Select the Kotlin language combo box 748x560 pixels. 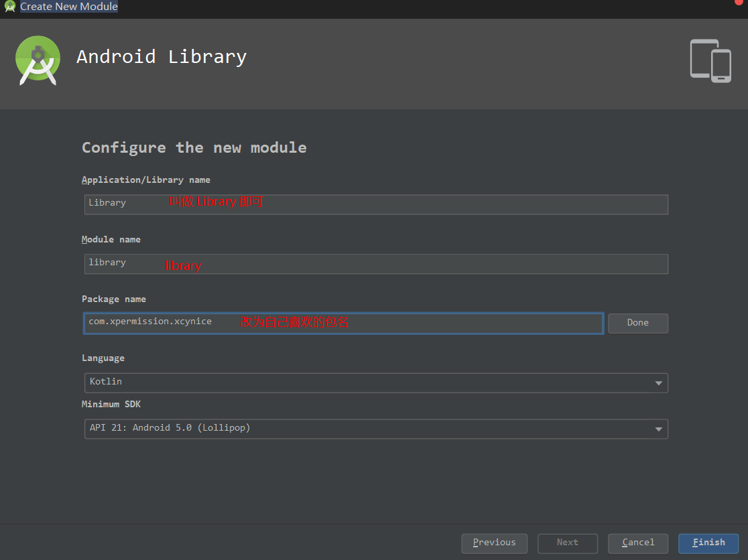376,382
